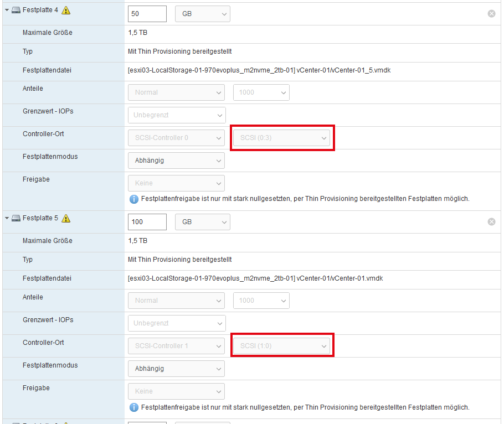Click the info icon under Festplatte 4 Freigabe
Image resolution: width=504 pixels, height=424 pixels.
click(x=133, y=199)
